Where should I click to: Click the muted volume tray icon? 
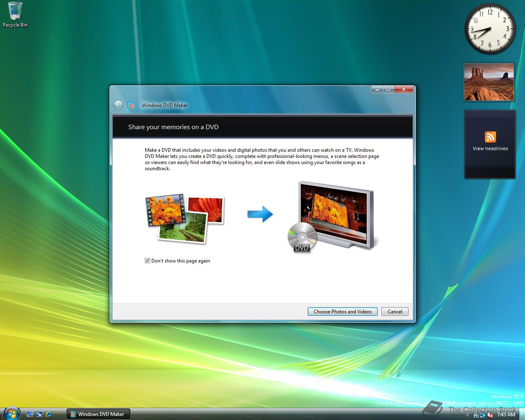coord(490,415)
